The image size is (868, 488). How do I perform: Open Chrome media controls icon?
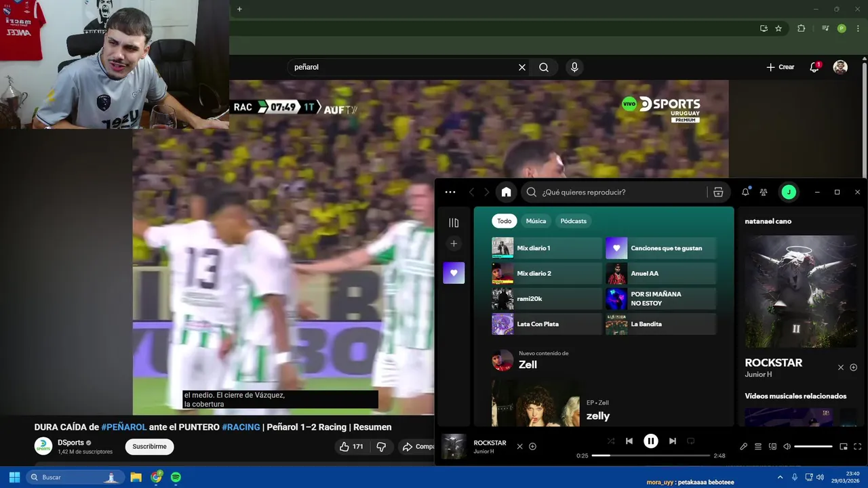pyautogui.click(x=825, y=28)
